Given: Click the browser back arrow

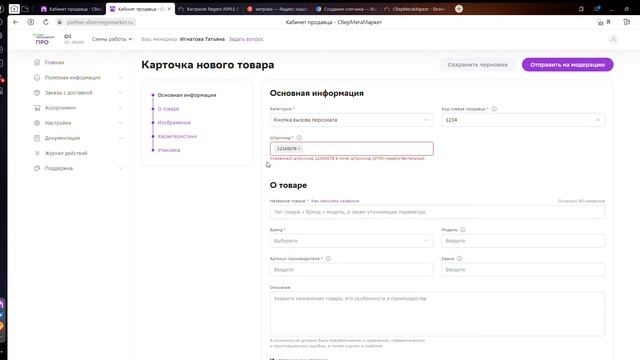Looking at the screenshot, I should click(x=16, y=22).
